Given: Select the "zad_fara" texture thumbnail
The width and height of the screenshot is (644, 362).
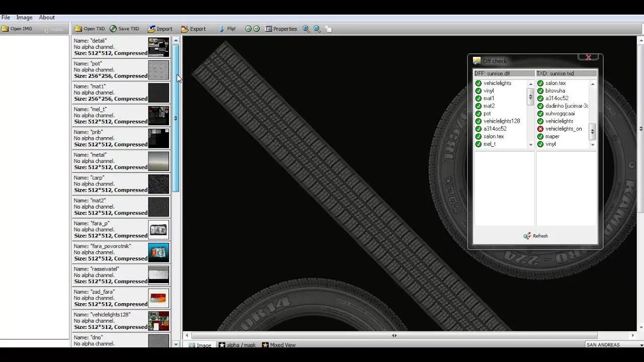Looking at the screenshot, I should pos(158,298).
